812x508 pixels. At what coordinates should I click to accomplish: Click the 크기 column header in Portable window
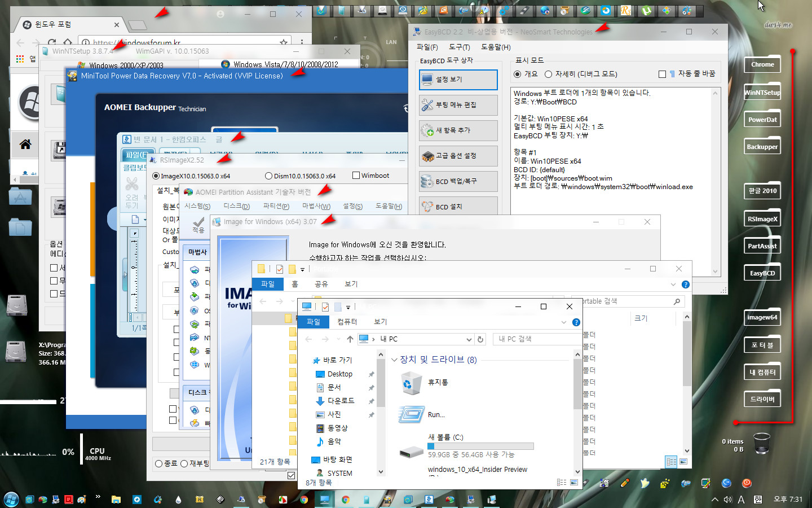pos(641,318)
